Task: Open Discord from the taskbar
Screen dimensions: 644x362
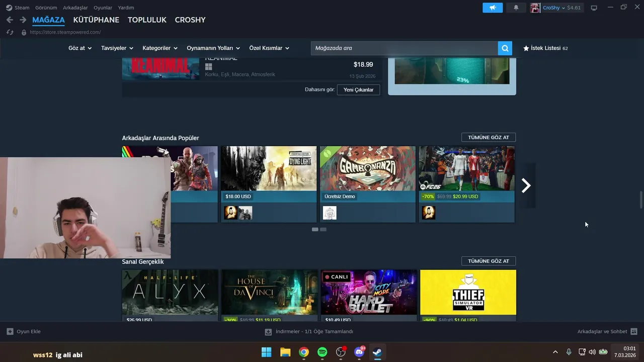Action: click(359, 352)
